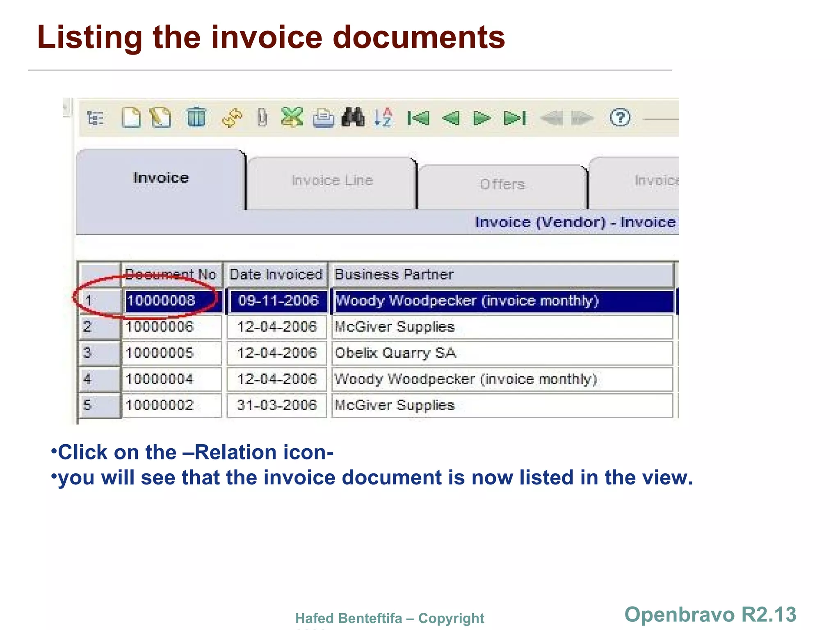Go to the next record
840x630 pixels.
click(482, 118)
